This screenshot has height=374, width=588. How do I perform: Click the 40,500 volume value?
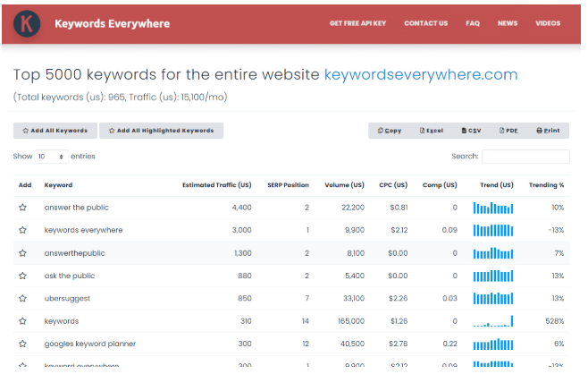click(x=352, y=344)
